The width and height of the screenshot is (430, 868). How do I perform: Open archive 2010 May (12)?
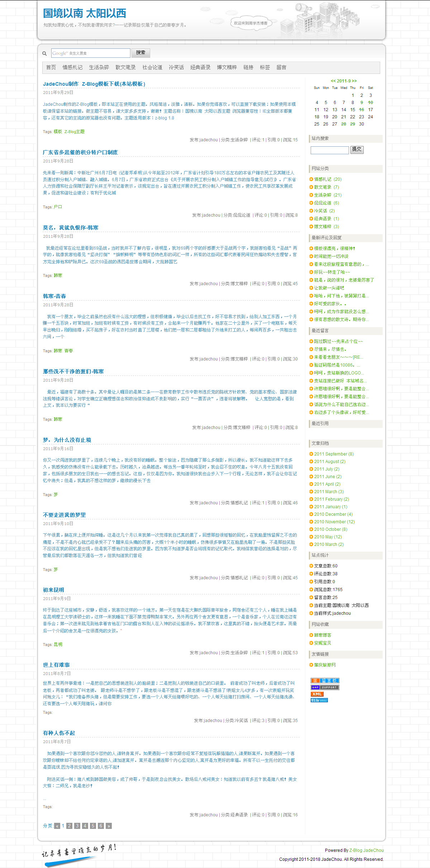pyautogui.click(x=328, y=537)
